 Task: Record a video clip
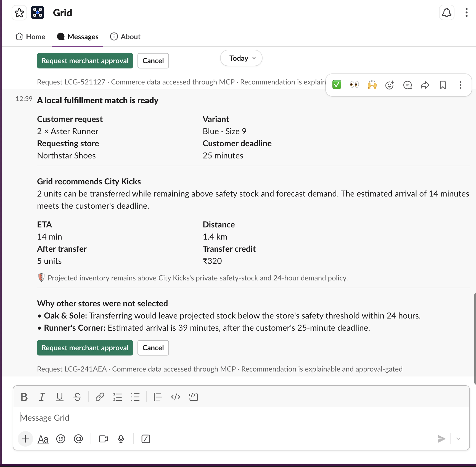103,439
